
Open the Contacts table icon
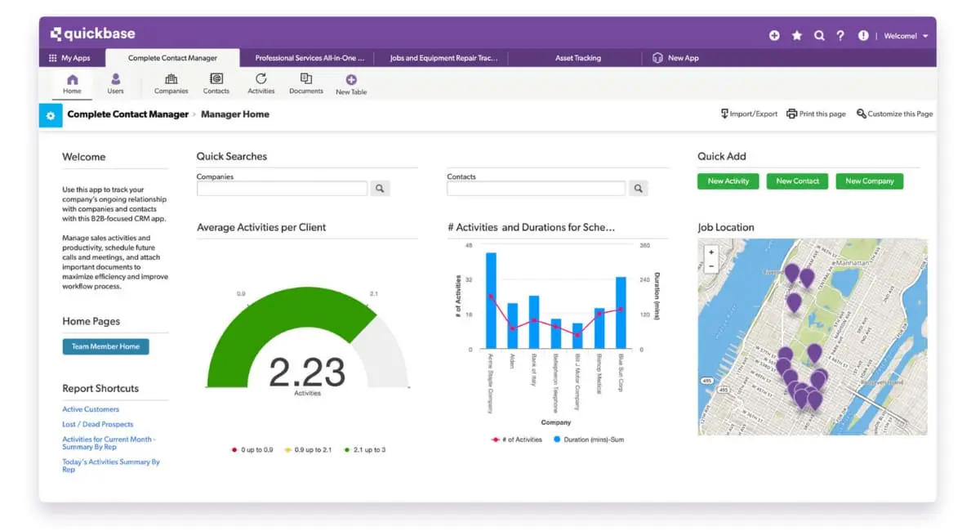pos(216,83)
